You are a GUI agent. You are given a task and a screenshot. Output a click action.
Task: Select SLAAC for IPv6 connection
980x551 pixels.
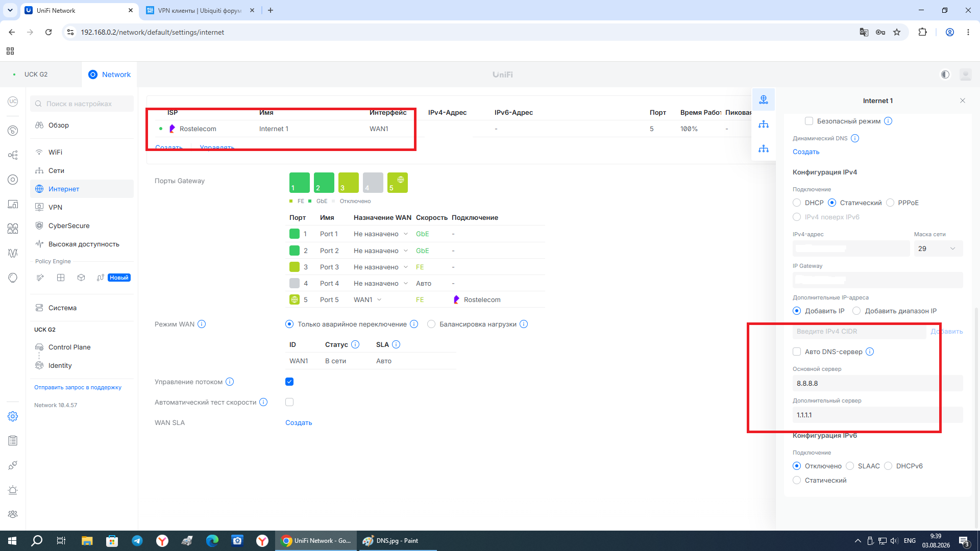(850, 466)
